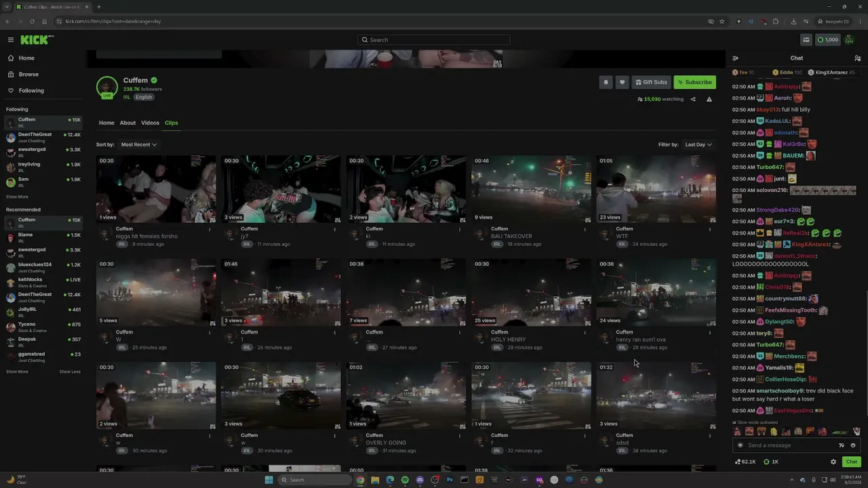Launch Spotify from the taskbar

click(x=405, y=480)
